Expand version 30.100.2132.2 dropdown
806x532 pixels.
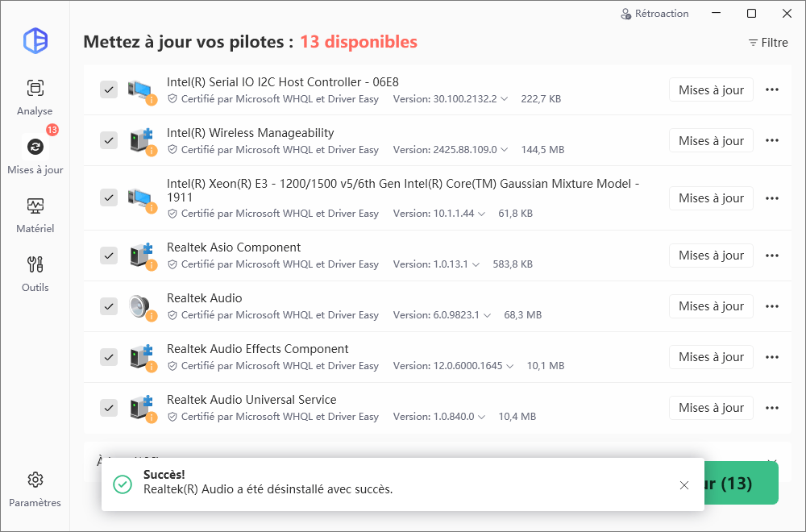(505, 99)
